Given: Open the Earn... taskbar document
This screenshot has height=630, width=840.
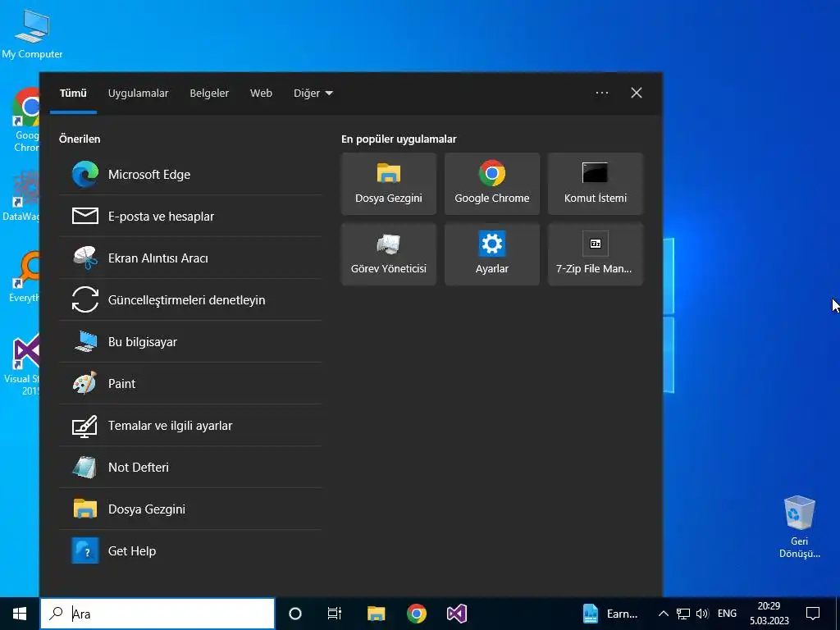Looking at the screenshot, I should 610,614.
